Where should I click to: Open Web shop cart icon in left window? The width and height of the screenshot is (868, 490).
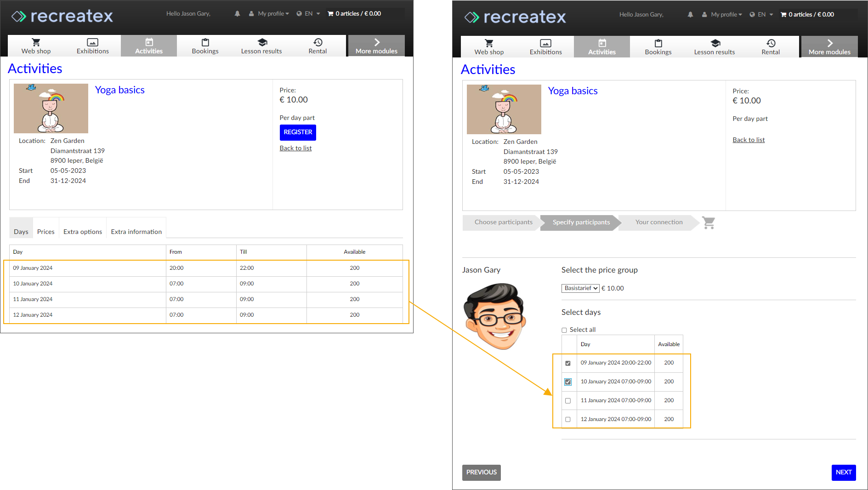[36, 43]
